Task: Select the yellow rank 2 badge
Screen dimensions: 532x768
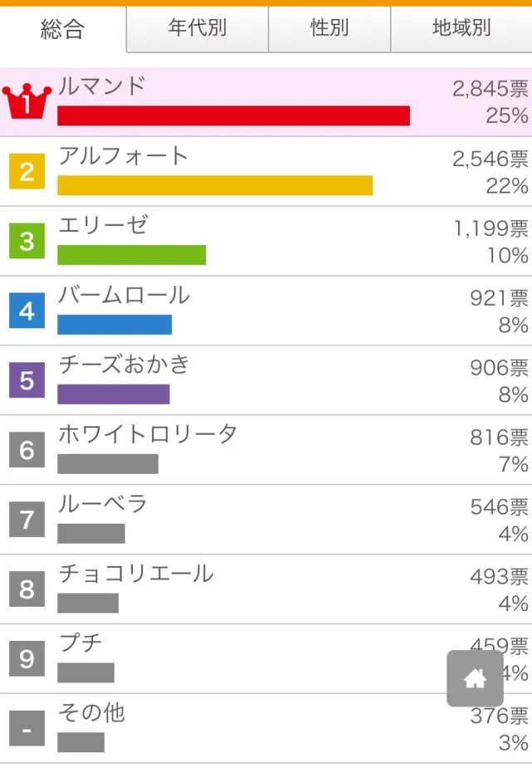Action: click(27, 171)
